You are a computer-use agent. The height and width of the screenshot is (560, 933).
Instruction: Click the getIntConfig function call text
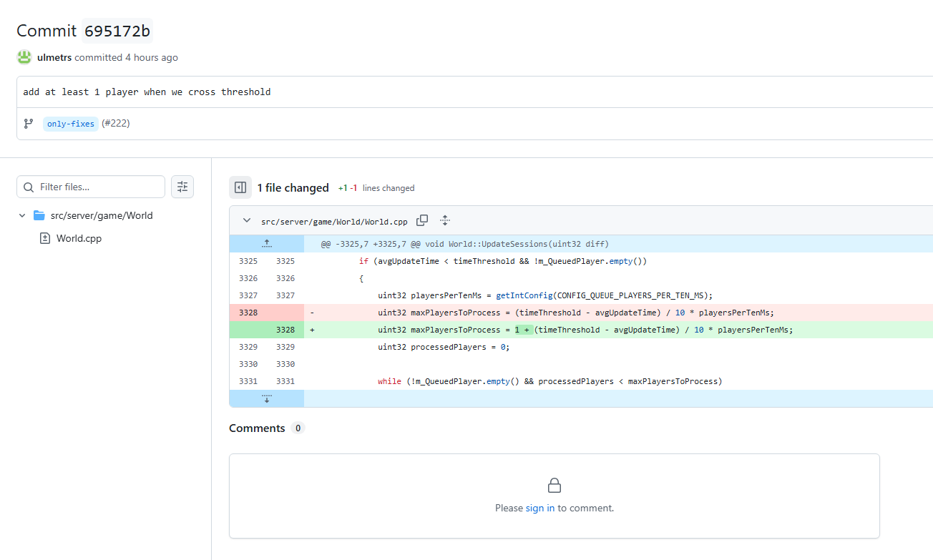(x=524, y=295)
